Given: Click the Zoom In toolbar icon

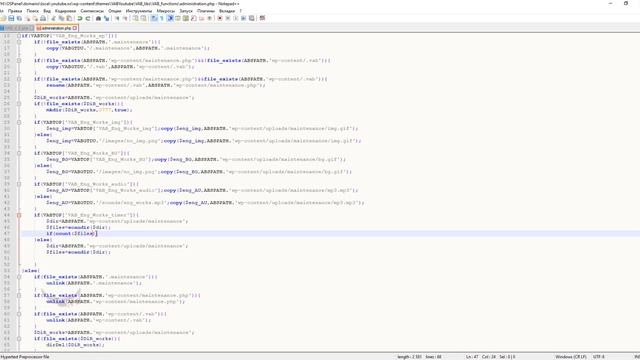Looking at the screenshot, I should click(117, 18).
